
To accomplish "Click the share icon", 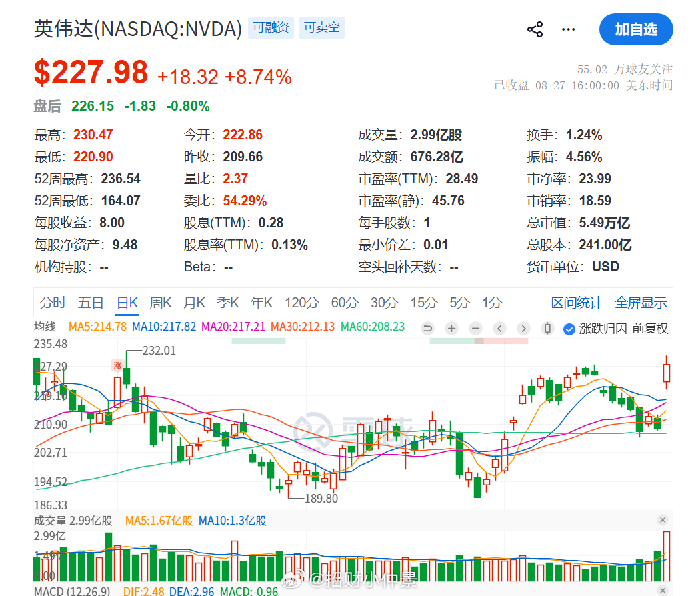I will tap(535, 29).
